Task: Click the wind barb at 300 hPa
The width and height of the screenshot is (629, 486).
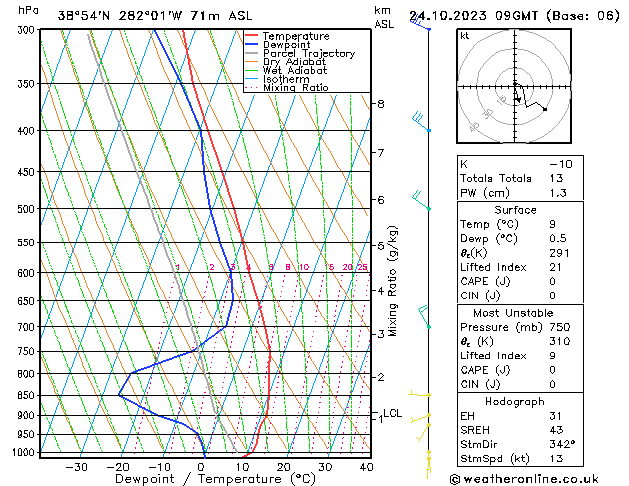Action: pyautogui.click(x=419, y=22)
